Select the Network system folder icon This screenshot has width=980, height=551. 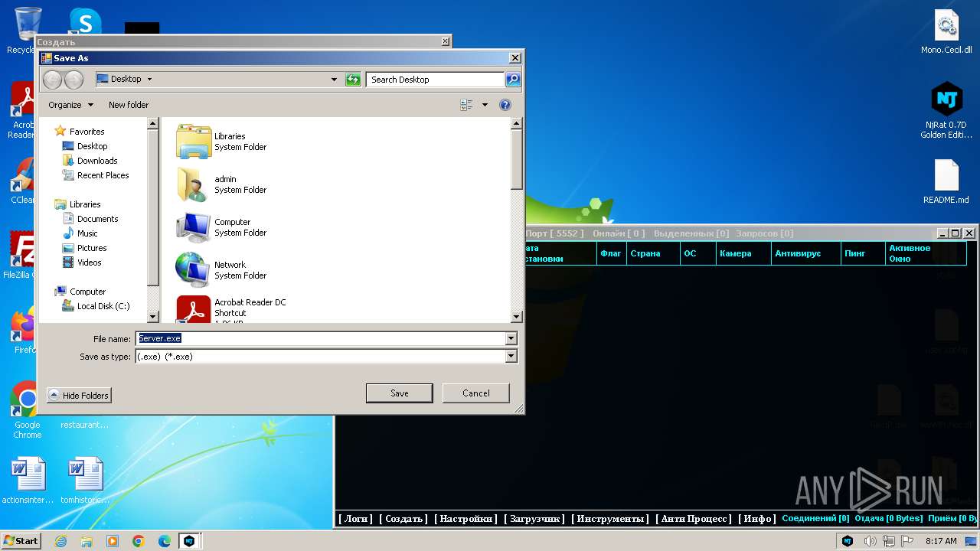tap(194, 270)
